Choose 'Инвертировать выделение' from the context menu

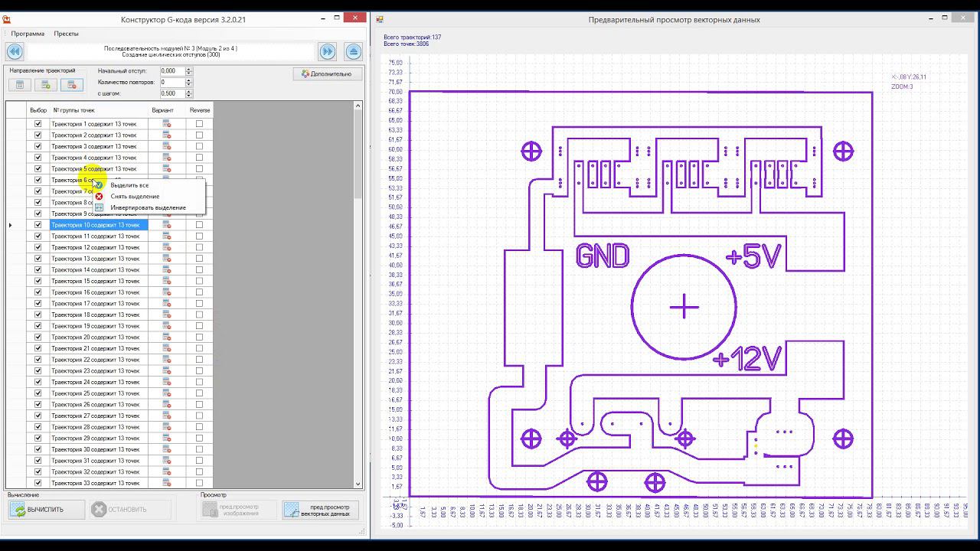click(x=148, y=207)
